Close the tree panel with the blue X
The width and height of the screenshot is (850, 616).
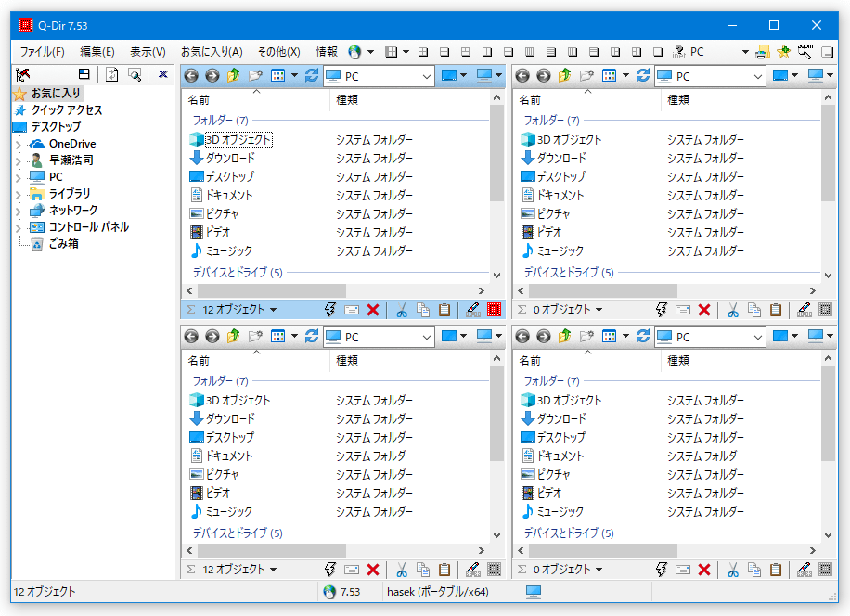tap(162, 74)
